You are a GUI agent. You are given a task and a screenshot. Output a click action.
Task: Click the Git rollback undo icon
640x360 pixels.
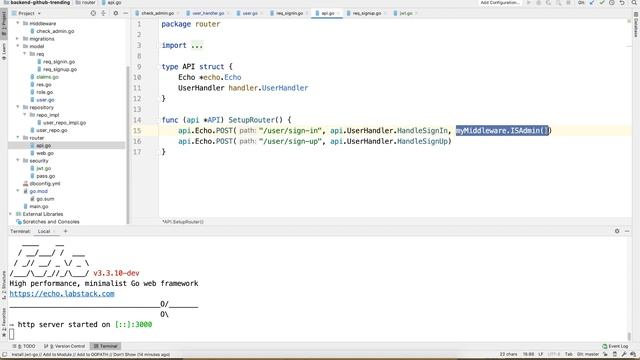point(622,3)
